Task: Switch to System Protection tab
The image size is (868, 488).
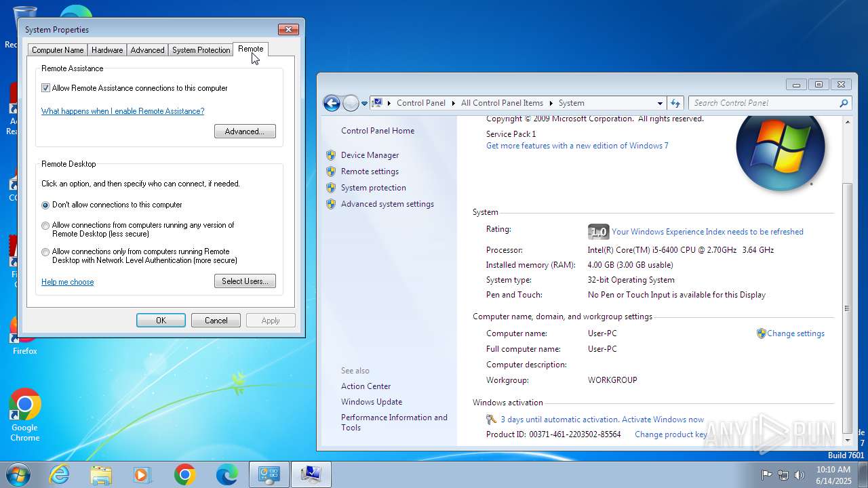Action: coord(201,50)
